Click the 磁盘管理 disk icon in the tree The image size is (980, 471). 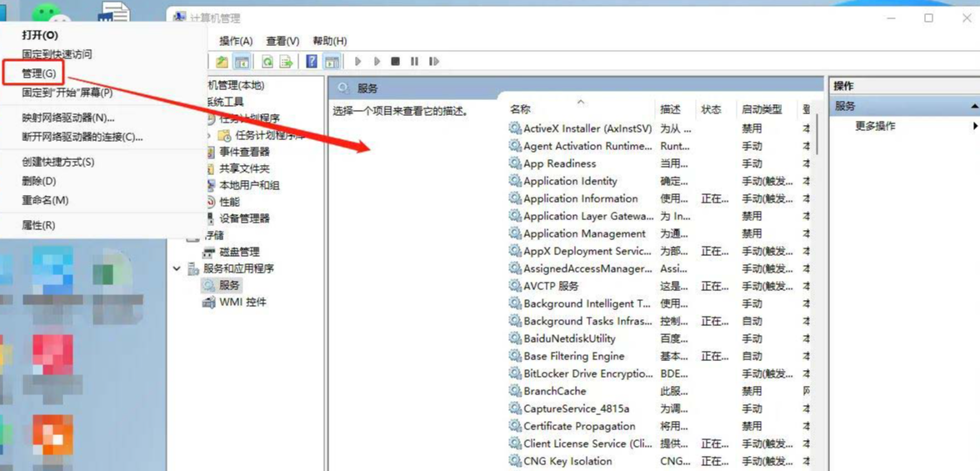[208, 252]
